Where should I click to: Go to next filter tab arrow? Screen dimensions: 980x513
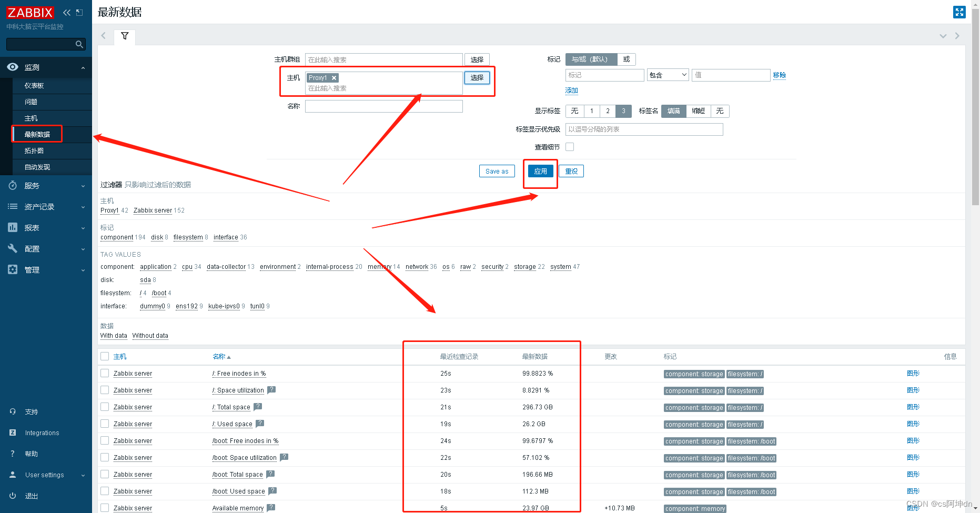click(x=957, y=36)
